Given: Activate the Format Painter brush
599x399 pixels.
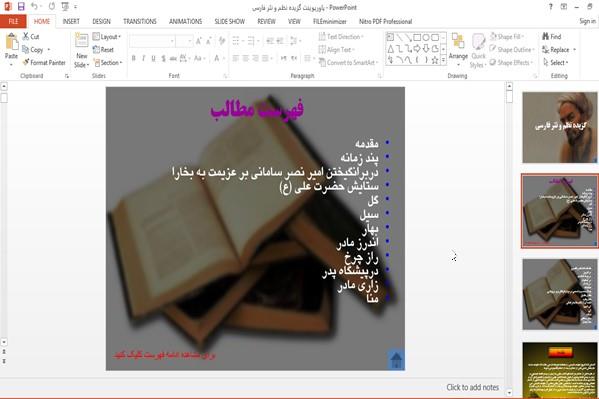Looking at the screenshot, I should click(x=26, y=62).
